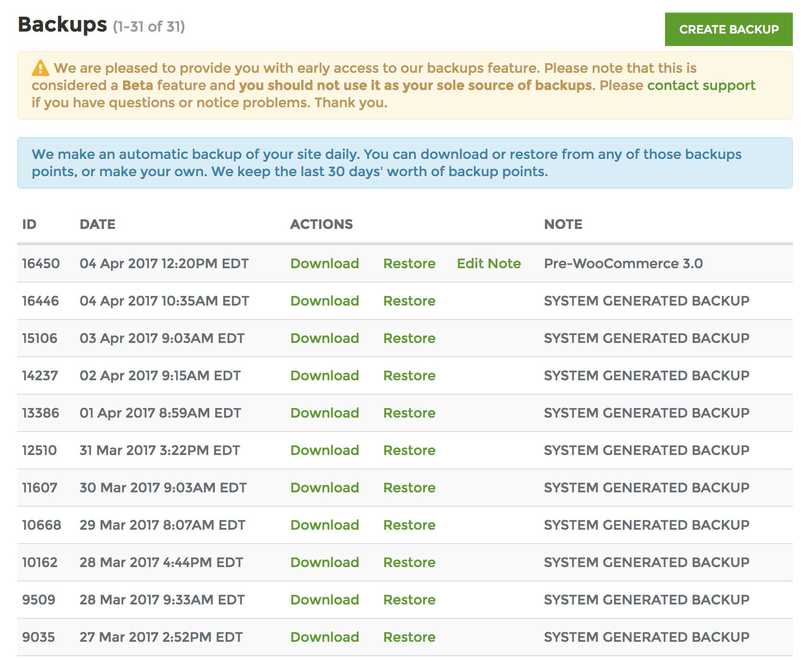Select the note text Pre-WooCommerce 3.0
The width and height of the screenshot is (812, 660).
click(623, 263)
